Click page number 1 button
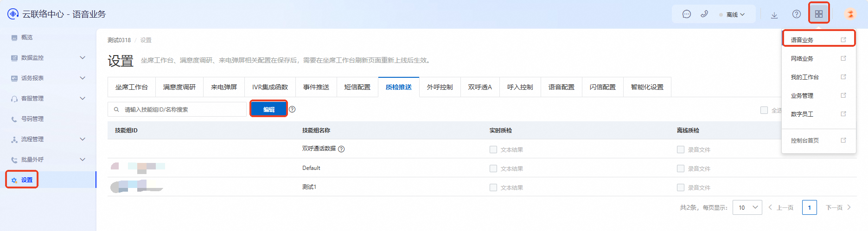 pos(810,207)
